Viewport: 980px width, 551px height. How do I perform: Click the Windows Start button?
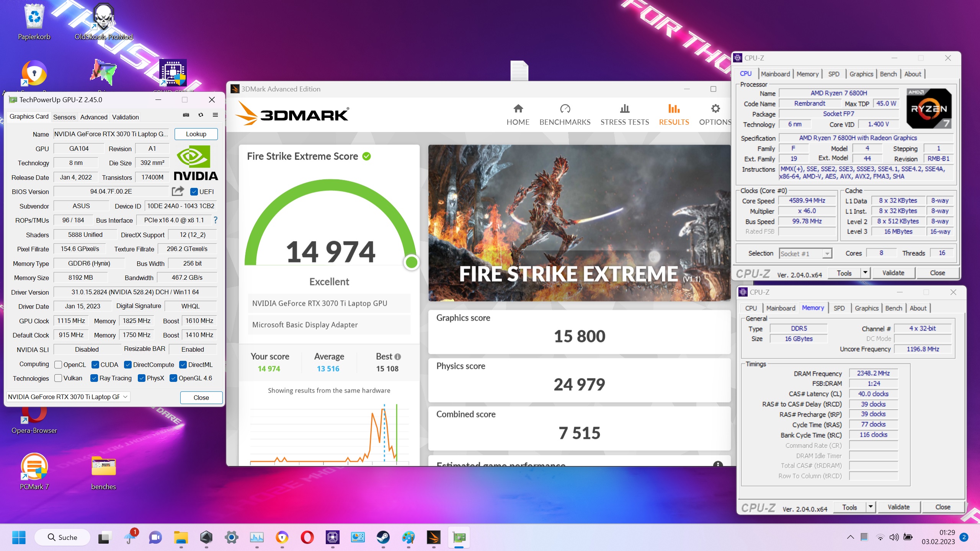point(19,537)
